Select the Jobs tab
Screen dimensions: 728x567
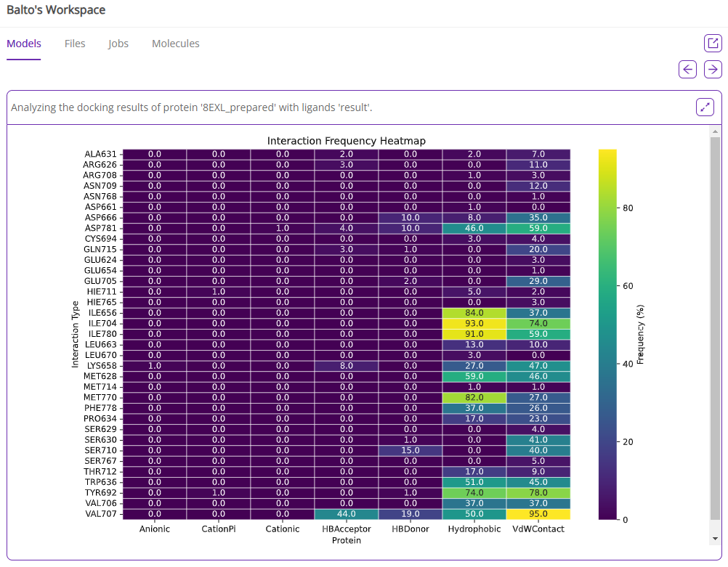tap(118, 44)
